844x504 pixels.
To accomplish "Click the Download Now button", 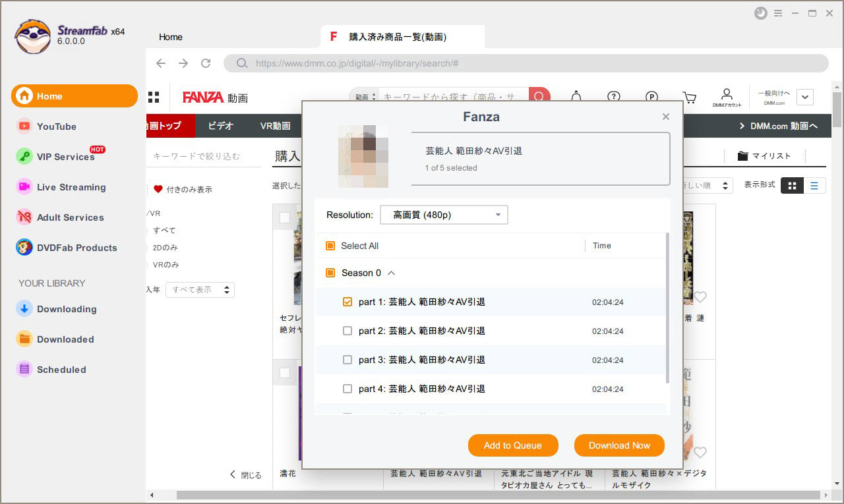I will pos(619,445).
